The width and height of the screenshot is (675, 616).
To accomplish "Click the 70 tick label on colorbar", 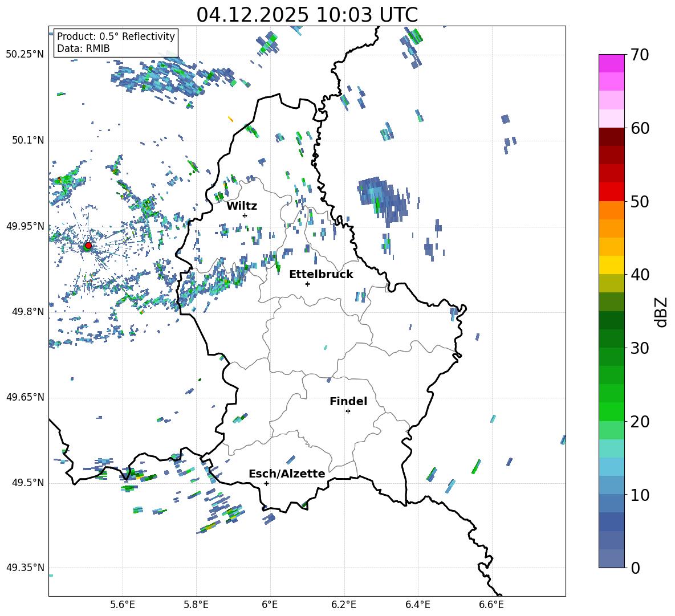I will point(641,55).
